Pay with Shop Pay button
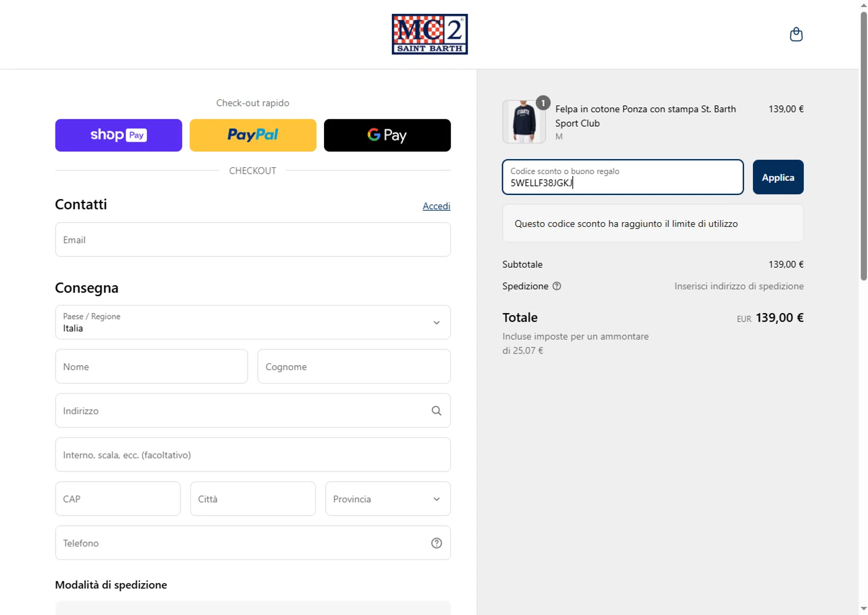 [x=119, y=135]
